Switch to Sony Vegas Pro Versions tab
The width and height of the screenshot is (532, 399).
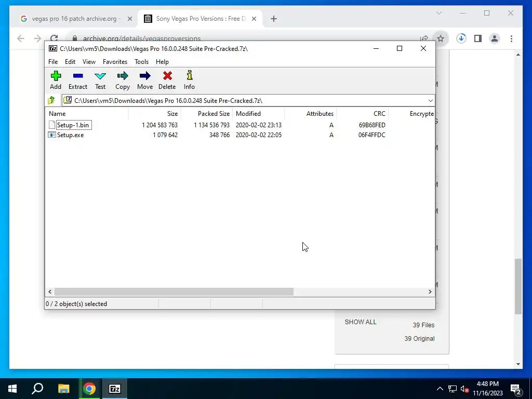tap(200, 19)
